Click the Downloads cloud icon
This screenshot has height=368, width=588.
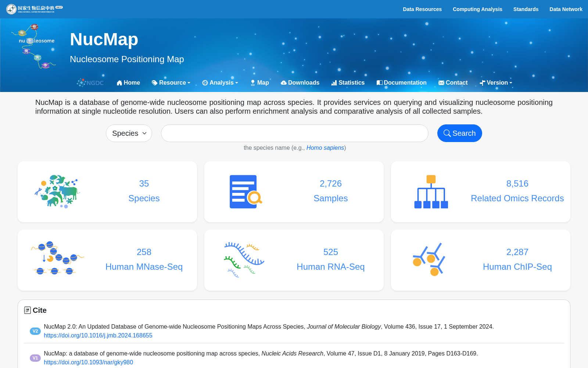coord(284,83)
